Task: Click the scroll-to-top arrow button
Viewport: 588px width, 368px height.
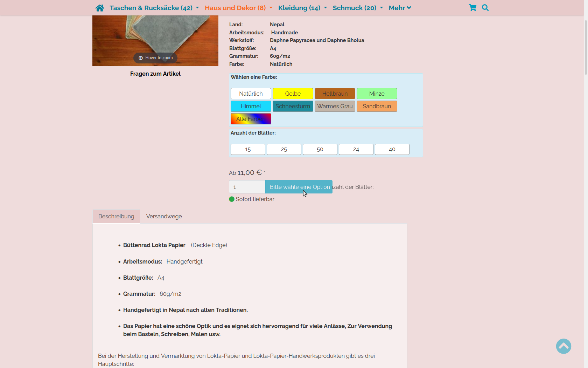Action: tap(563, 346)
